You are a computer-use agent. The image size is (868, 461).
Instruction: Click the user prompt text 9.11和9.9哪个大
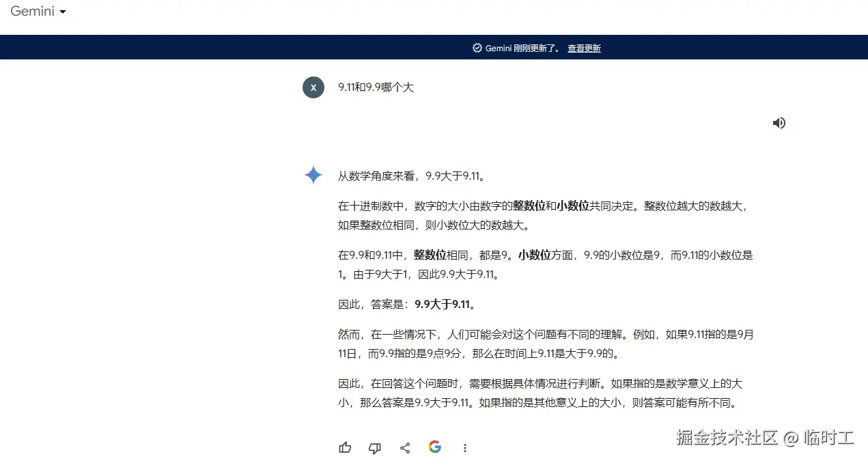pyautogui.click(x=376, y=87)
